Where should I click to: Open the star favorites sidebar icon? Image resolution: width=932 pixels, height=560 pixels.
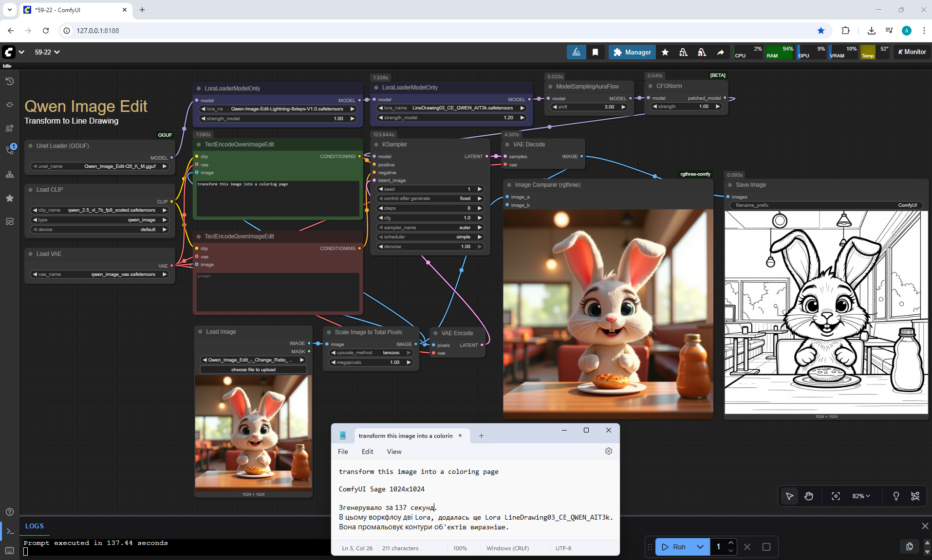pos(9,198)
